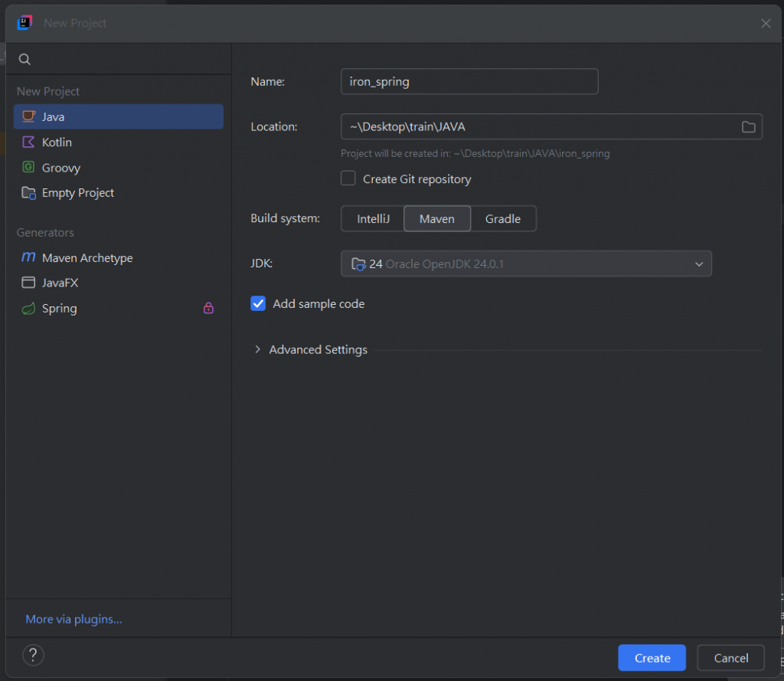Screen dimensions: 784x681
Task: Select IntelliJ build system
Action: click(x=373, y=218)
